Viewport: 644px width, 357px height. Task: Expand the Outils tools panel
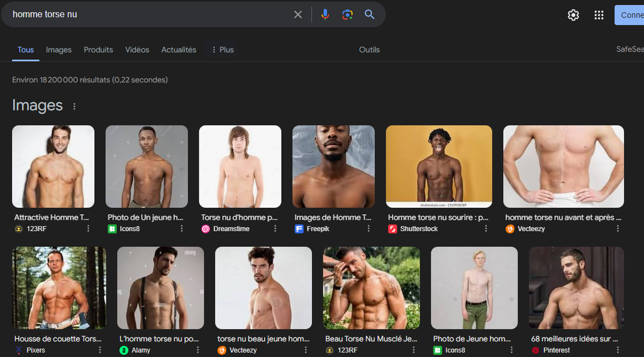pos(369,50)
